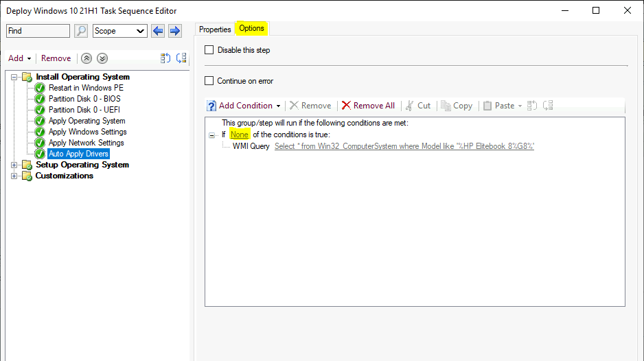Enable the Disable this step checkbox
Image resolution: width=644 pixels, height=361 pixels.
(x=209, y=50)
